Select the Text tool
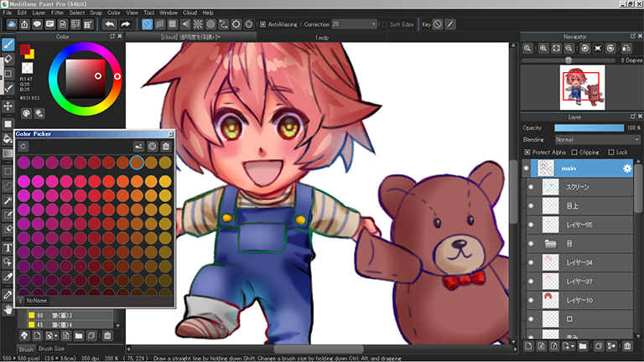 coord(8,247)
